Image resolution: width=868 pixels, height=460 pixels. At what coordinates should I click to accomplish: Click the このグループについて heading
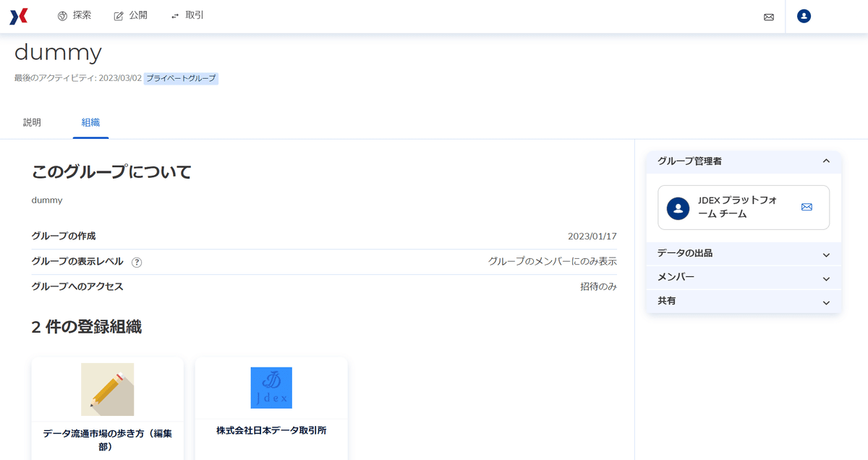point(111,172)
